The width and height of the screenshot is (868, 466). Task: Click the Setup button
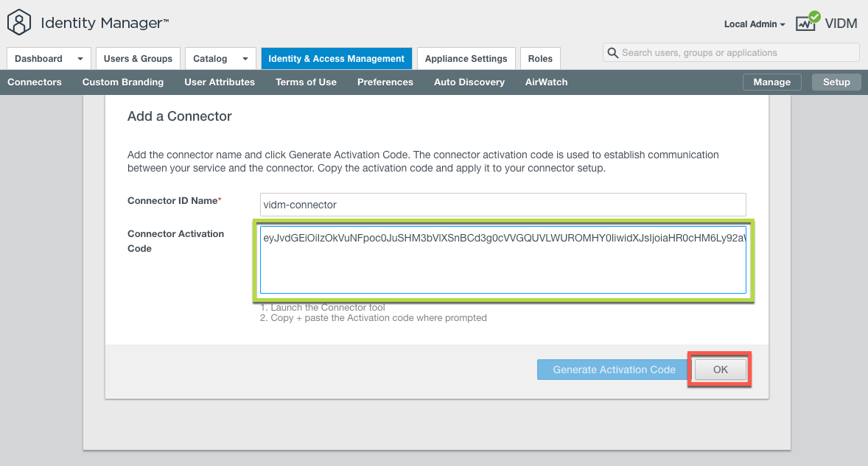coord(836,82)
